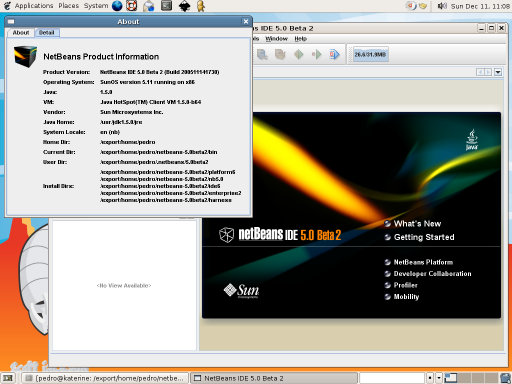This screenshot has height=384, width=512.
Task: Click the editor scroll tabs right arrow
Action: tap(488, 72)
